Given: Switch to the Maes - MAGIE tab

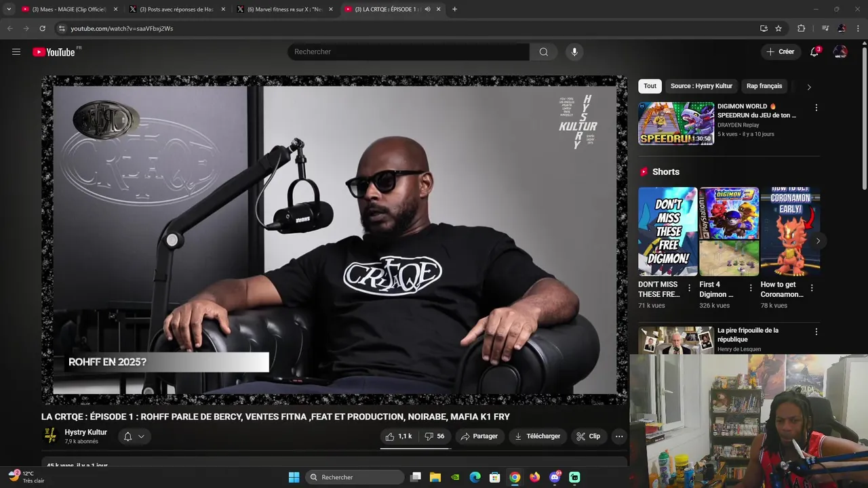Looking at the screenshot, I should (68, 9).
